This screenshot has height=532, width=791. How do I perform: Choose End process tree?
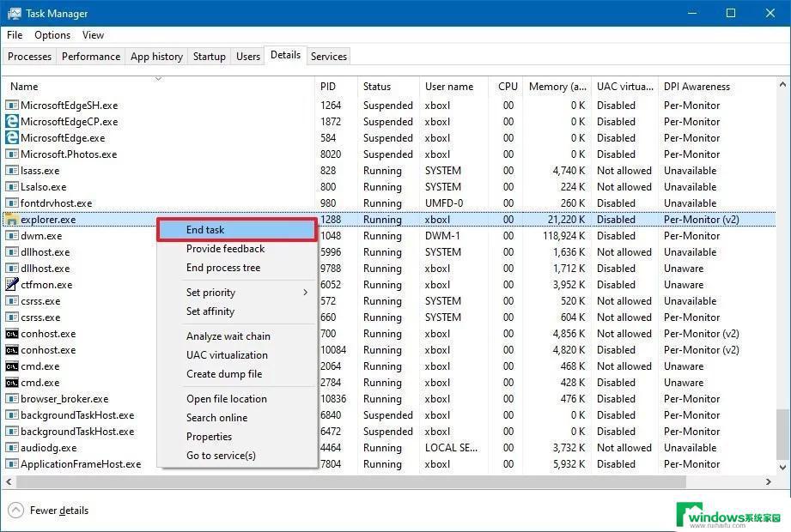coord(236,268)
